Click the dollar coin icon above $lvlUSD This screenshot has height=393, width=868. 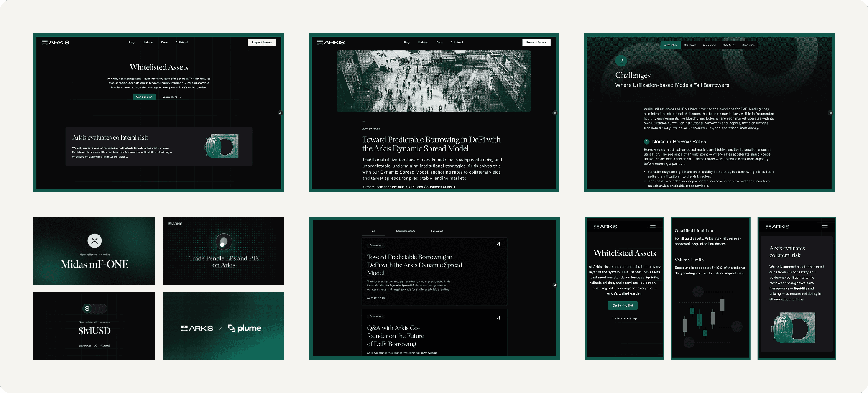(x=87, y=309)
